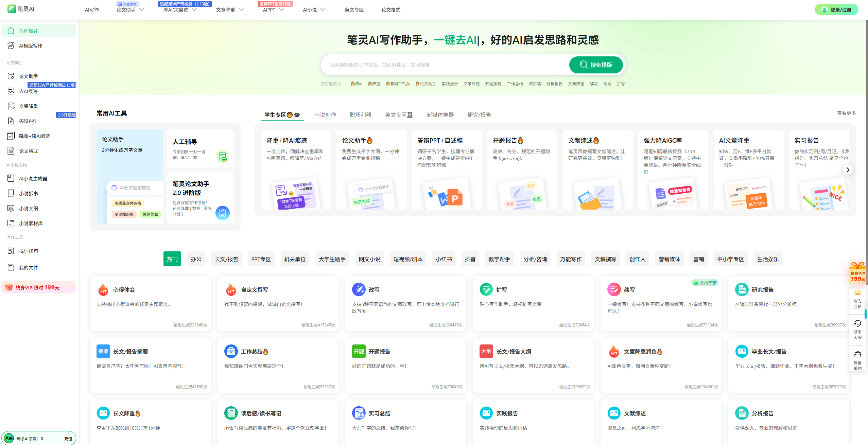Click 去AI痕迹 sidebar icon

click(11, 91)
